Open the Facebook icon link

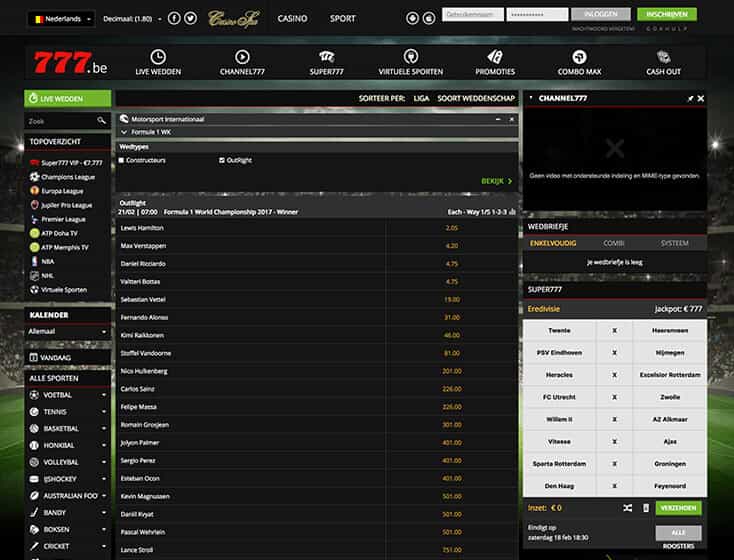[174, 18]
